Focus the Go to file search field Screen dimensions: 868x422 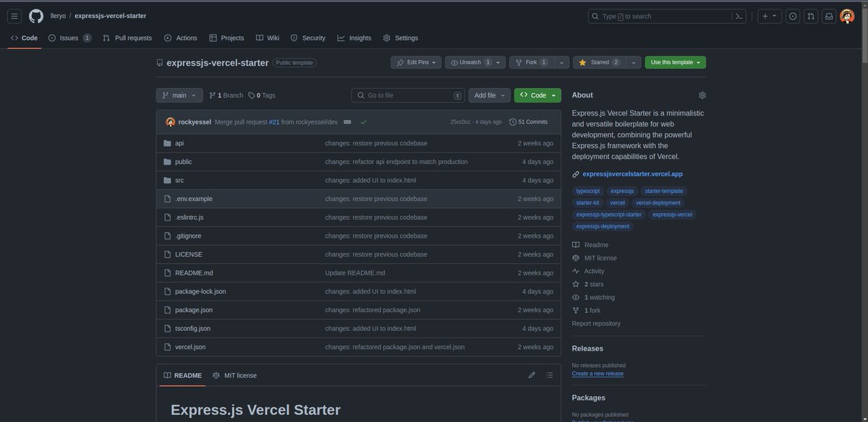[x=408, y=95]
